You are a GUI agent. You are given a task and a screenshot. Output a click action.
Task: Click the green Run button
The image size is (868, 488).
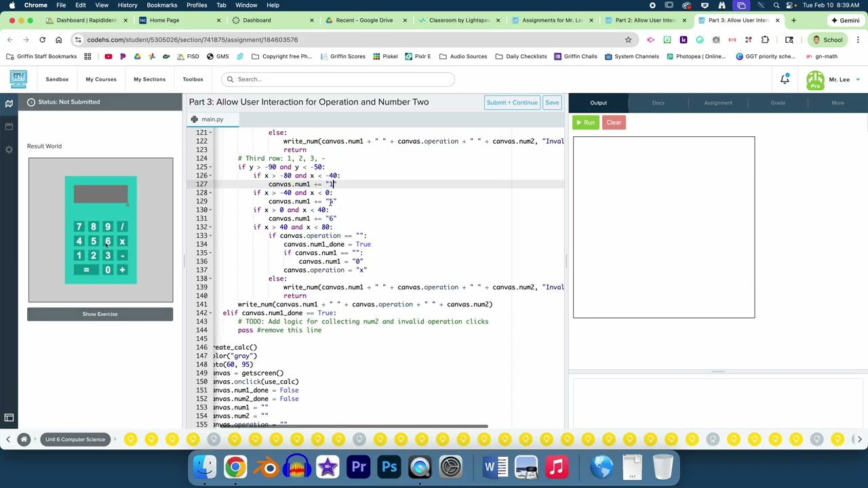coord(585,123)
